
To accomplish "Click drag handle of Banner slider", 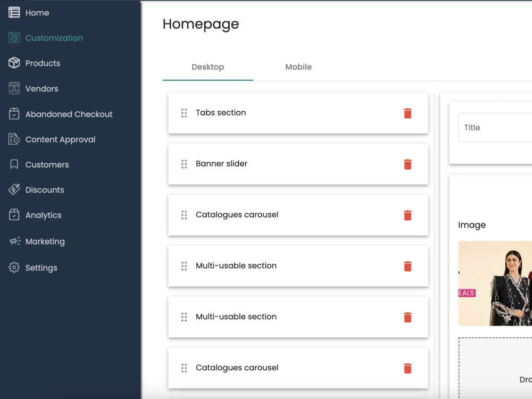I will [x=184, y=164].
